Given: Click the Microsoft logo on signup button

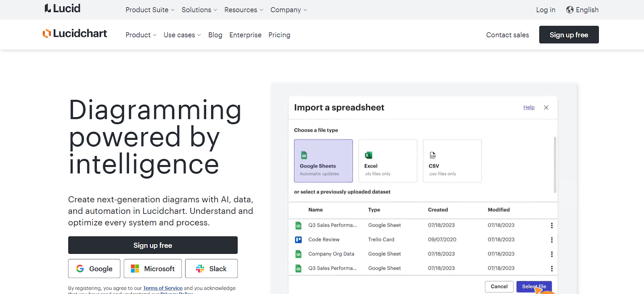Looking at the screenshot, I should [135, 269].
